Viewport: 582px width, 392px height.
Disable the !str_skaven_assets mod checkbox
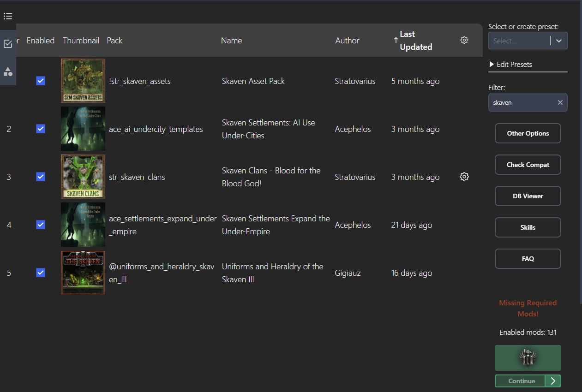point(41,81)
